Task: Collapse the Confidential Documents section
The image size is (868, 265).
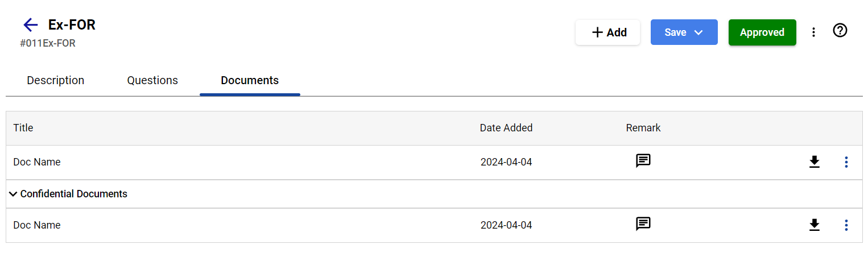Action: pos(13,194)
